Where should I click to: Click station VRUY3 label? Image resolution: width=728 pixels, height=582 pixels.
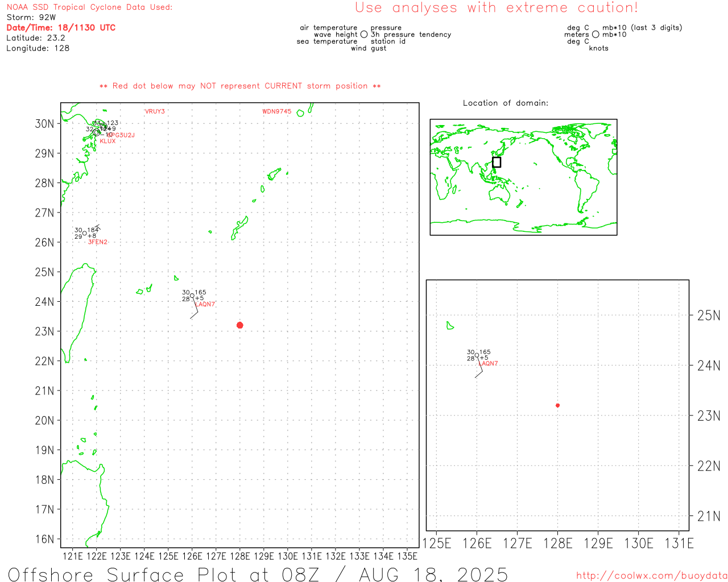pyautogui.click(x=155, y=111)
